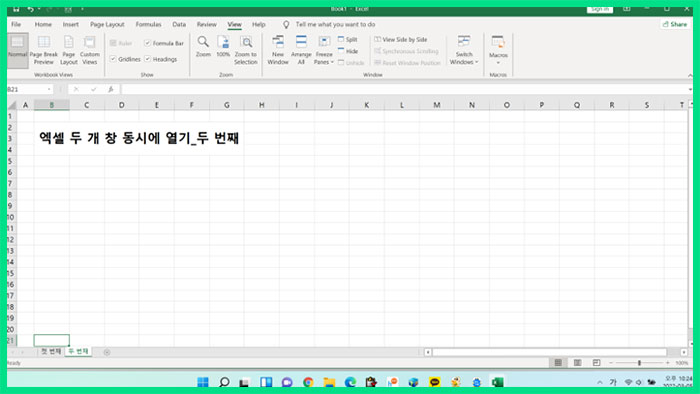Select column H header

[262, 105]
